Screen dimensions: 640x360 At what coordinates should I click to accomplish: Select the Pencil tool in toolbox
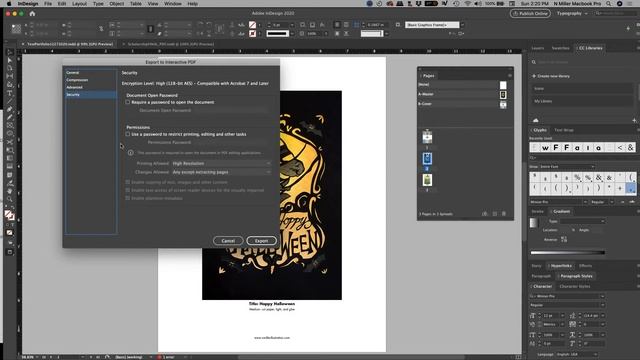coord(10,118)
